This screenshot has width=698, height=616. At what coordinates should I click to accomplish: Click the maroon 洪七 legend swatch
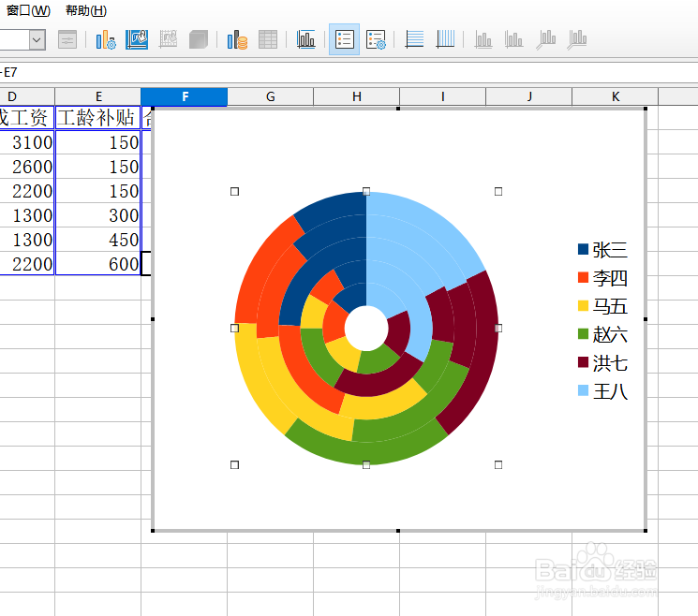click(583, 362)
